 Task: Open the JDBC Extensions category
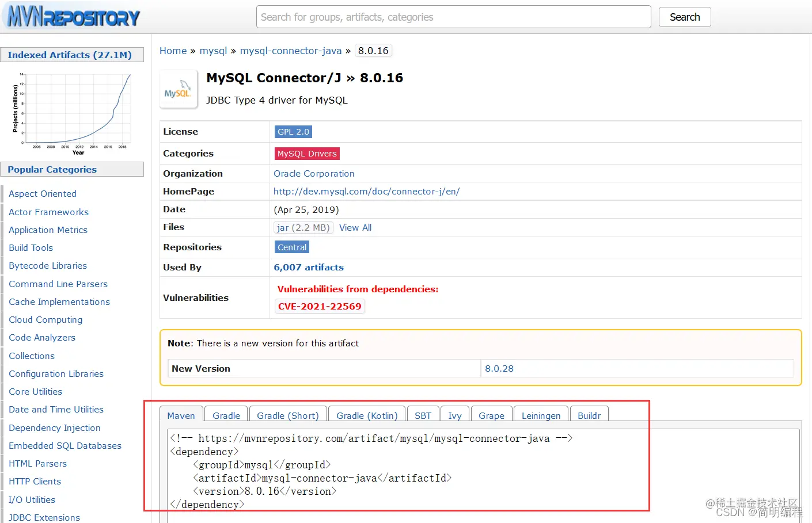pos(44,517)
